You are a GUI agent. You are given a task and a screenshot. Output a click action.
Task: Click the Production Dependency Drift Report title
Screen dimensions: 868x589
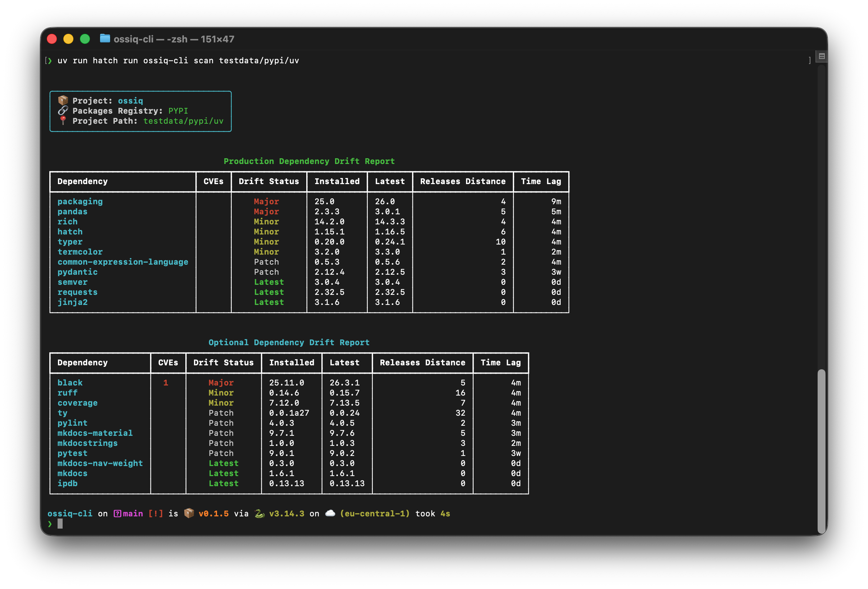coord(309,161)
